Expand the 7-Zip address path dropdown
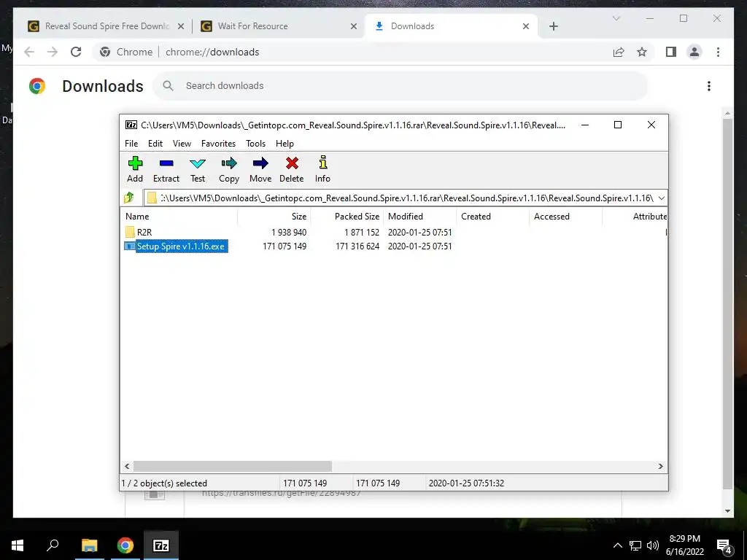The image size is (747, 560). (x=662, y=198)
